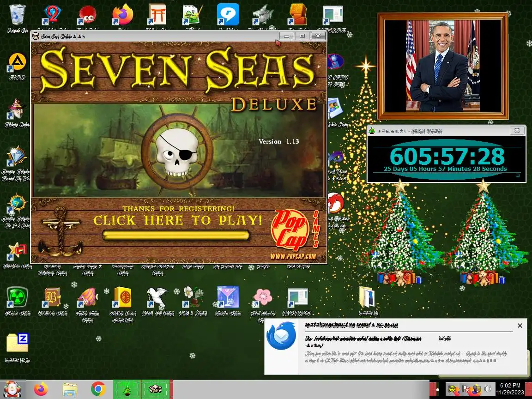Open the Bejeweled 2 desktop shortcut

tap(52, 15)
